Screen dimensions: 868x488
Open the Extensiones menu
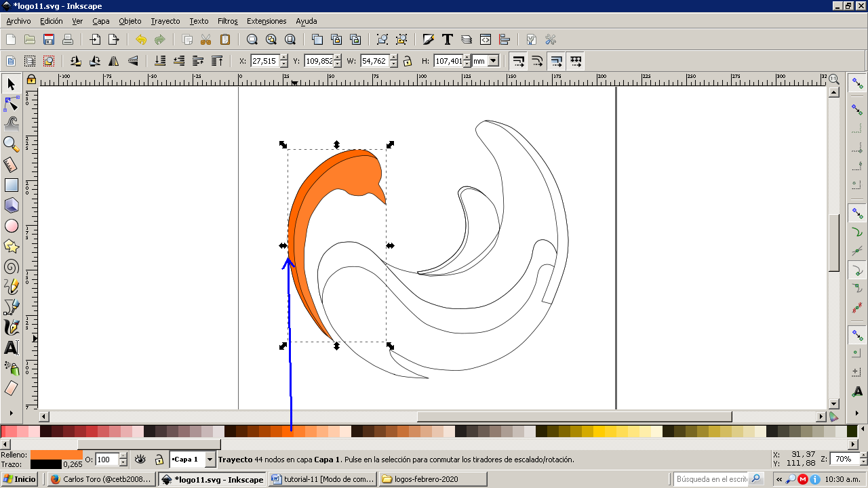[267, 21]
